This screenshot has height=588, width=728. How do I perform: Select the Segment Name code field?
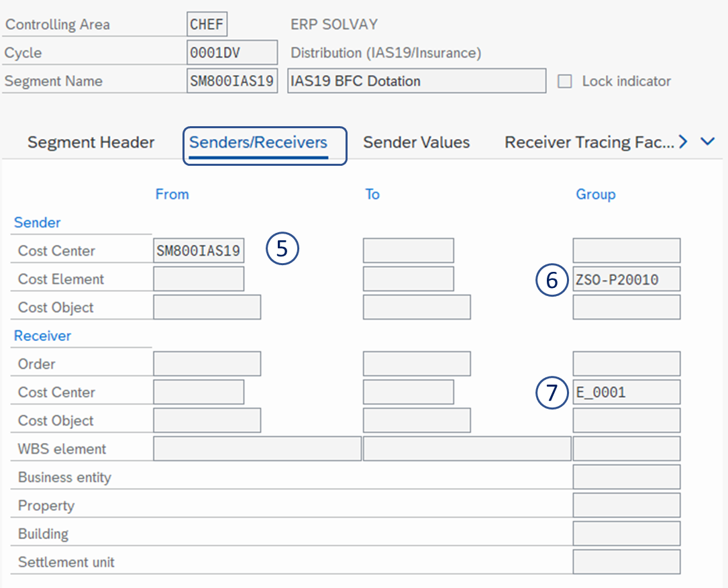(x=231, y=81)
